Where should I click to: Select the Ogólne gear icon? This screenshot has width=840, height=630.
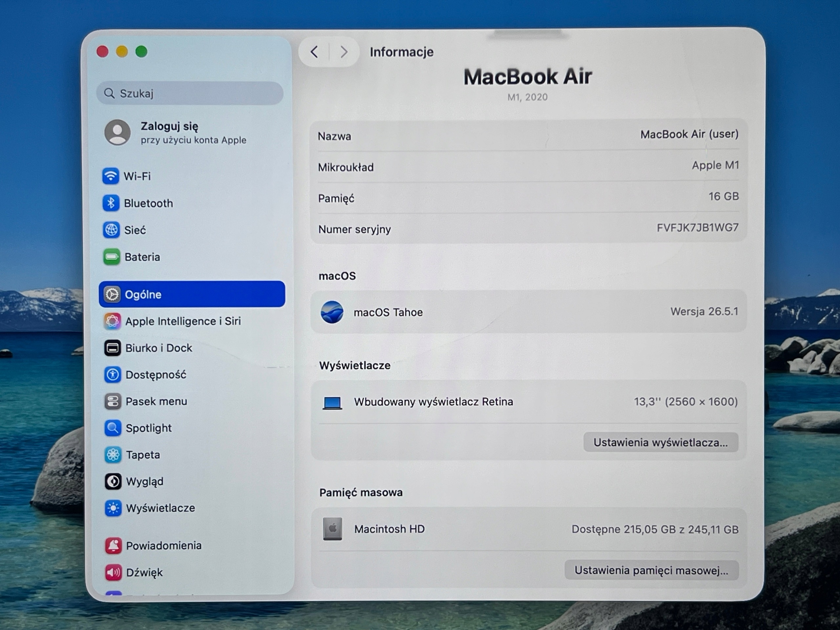pyautogui.click(x=112, y=294)
